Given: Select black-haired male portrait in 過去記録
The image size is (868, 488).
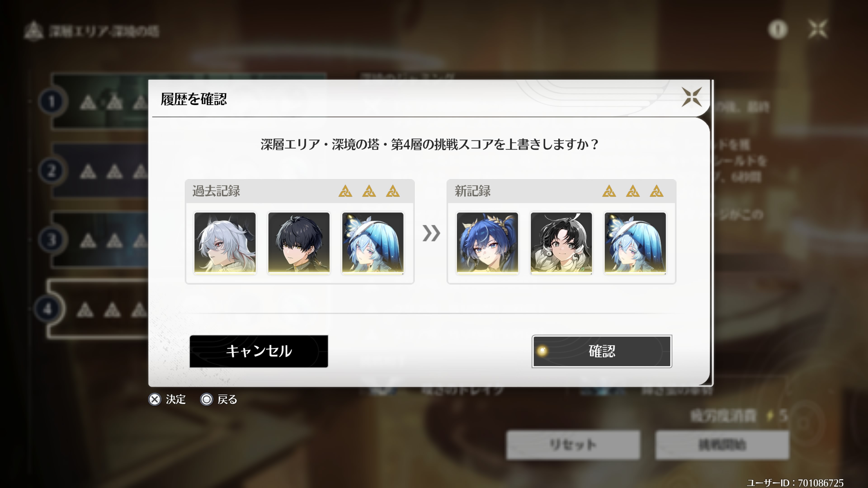Looking at the screenshot, I should 299,243.
